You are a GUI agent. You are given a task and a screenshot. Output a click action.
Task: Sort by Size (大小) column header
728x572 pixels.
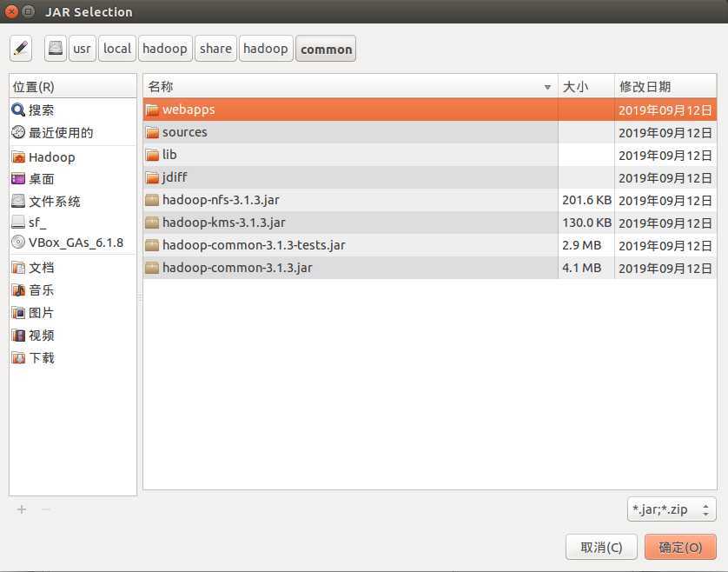(586, 86)
